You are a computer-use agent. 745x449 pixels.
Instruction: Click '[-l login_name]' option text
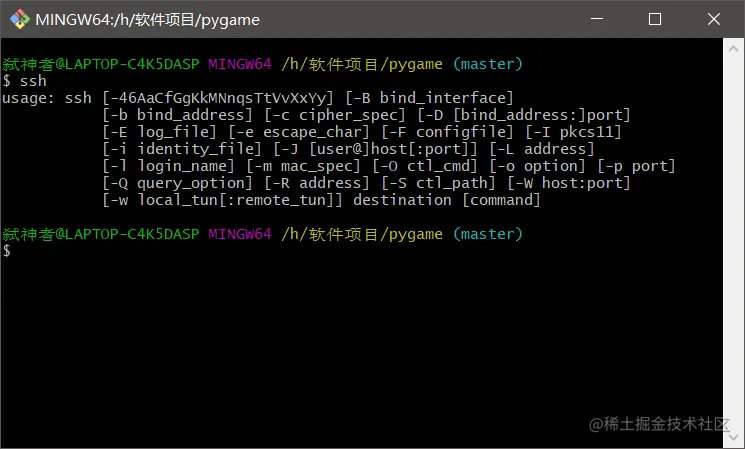[x=168, y=166]
